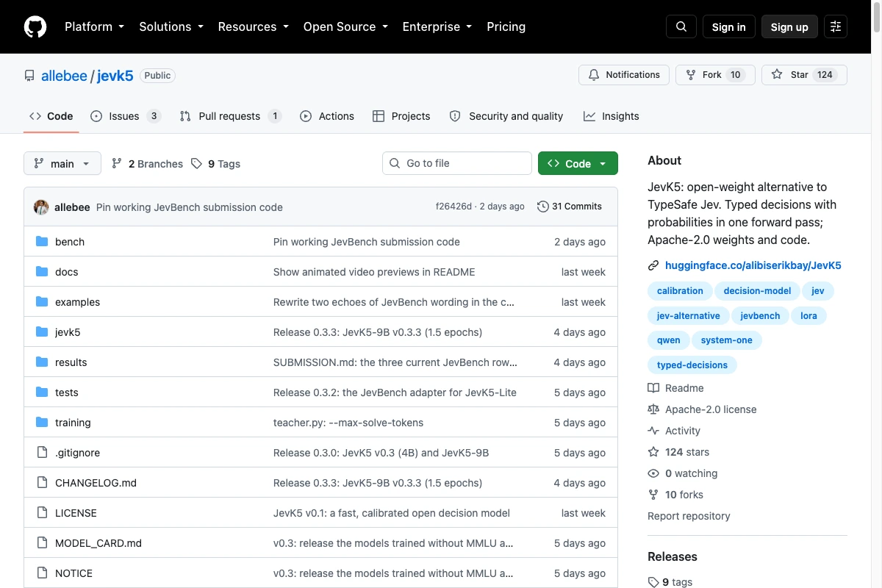Switch to the Issues tab
The width and height of the screenshot is (882, 588).
[x=126, y=116]
